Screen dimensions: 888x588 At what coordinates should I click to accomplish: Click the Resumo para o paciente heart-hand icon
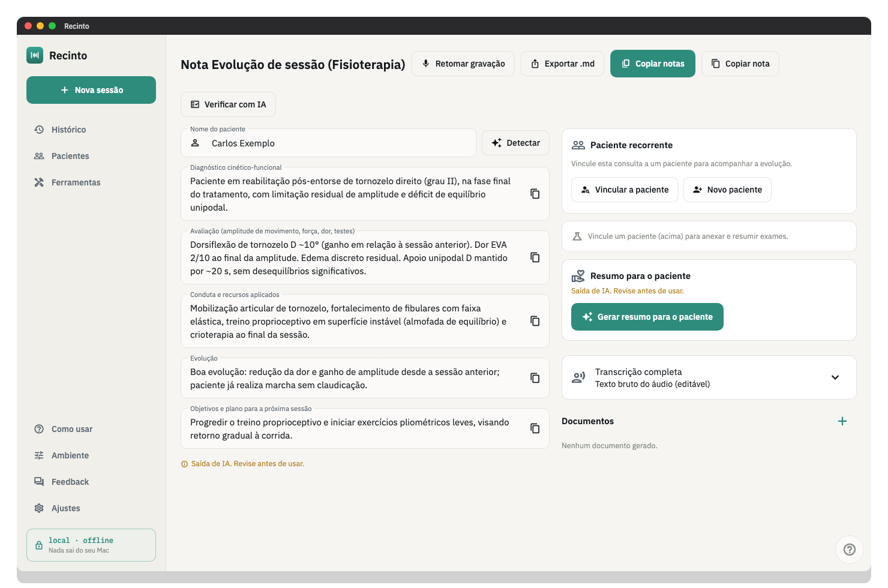point(578,276)
